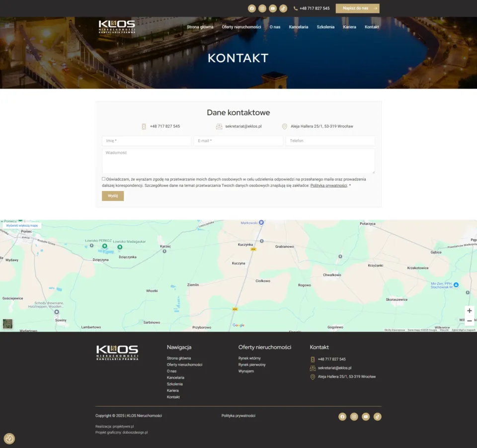The height and width of the screenshot is (448, 477).
Task: Click Wiadomość text area
Action: point(238,161)
